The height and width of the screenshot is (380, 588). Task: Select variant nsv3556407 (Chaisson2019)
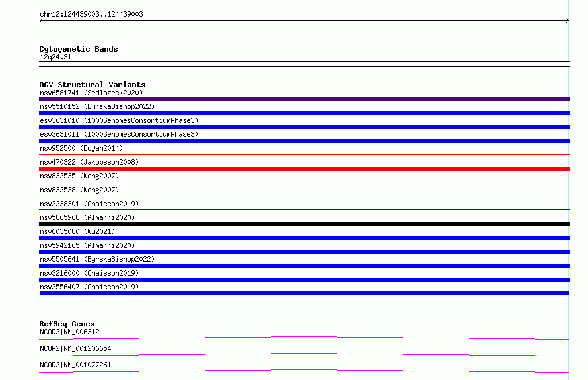click(89, 287)
